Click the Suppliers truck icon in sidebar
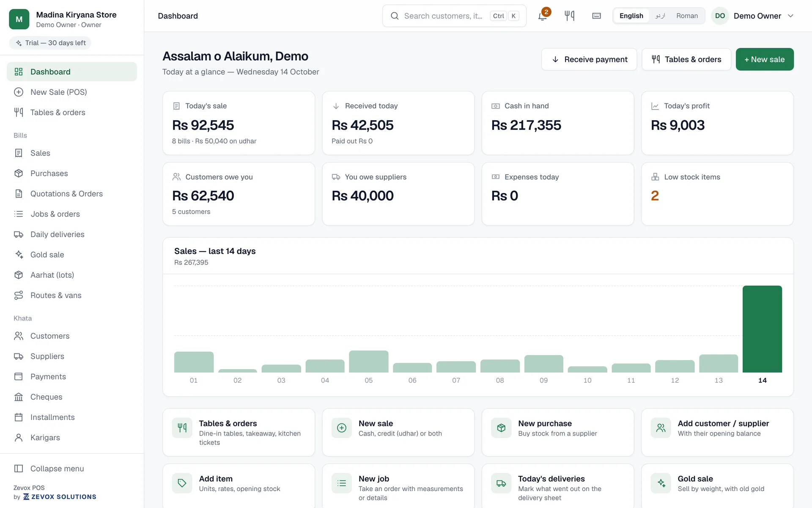 pyautogui.click(x=19, y=356)
